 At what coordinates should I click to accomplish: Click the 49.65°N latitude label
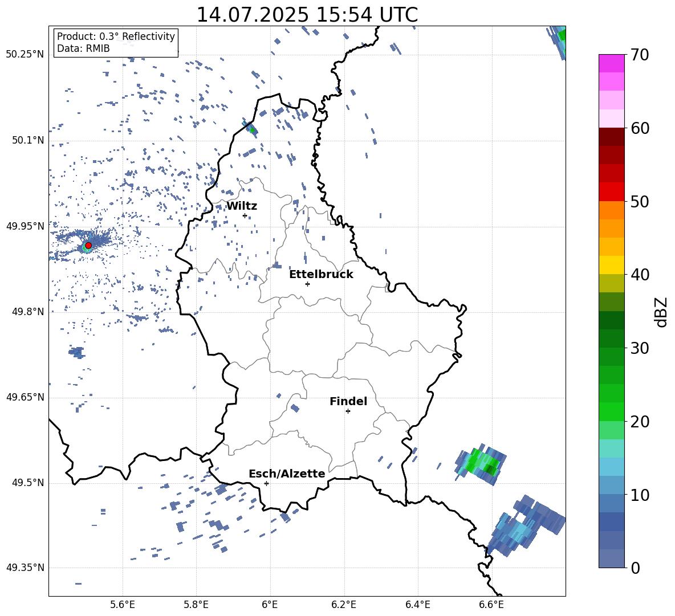[x=25, y=397]
